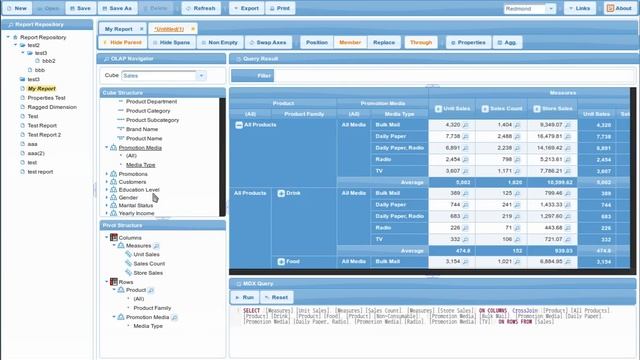Run the MDX query
640x360 pixels.
[x=244, y=297]
